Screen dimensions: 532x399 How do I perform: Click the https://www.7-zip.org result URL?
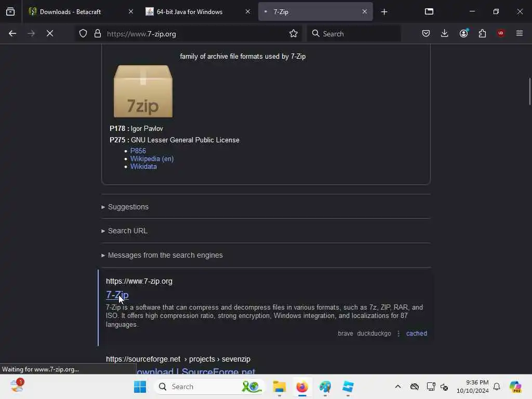click(139, 281)
